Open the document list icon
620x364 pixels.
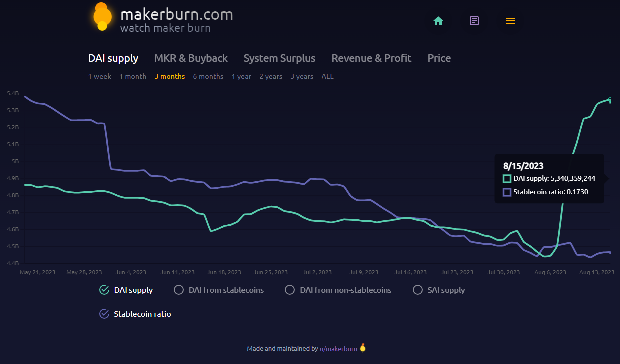click(x=474, y=21)
